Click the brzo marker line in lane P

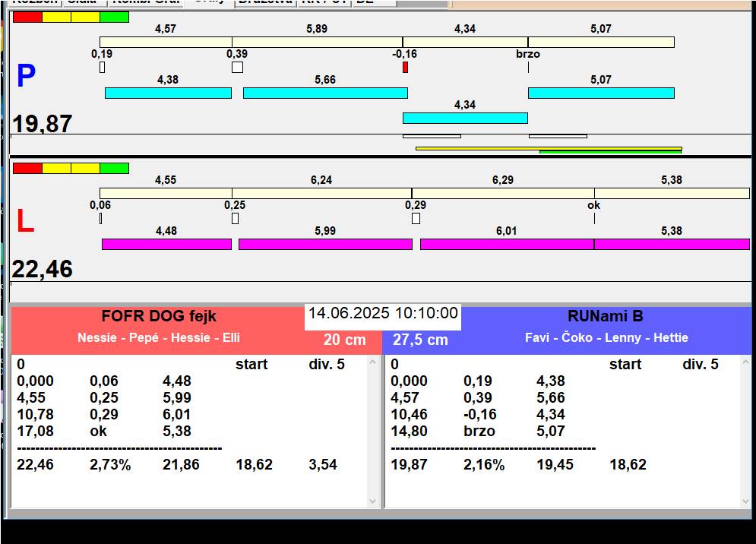click(x=528, y=67)
